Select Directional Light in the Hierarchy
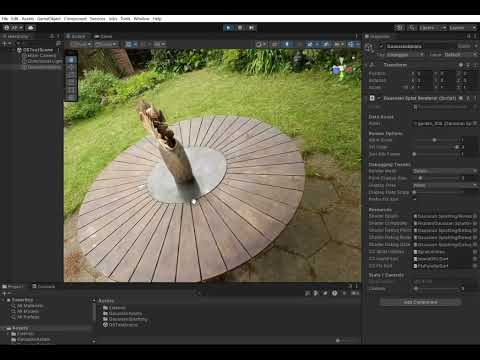 pos(42,61)
